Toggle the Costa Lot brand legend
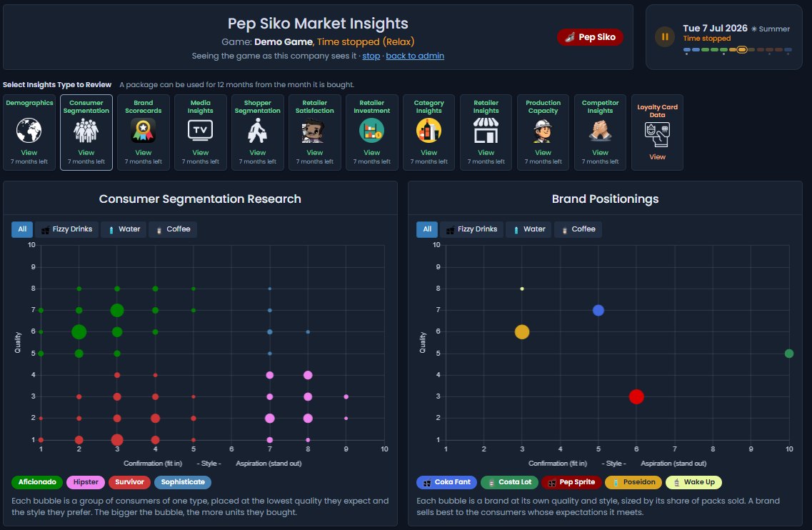The width and height of the screenshot is (812, 530). coord(510,482)
